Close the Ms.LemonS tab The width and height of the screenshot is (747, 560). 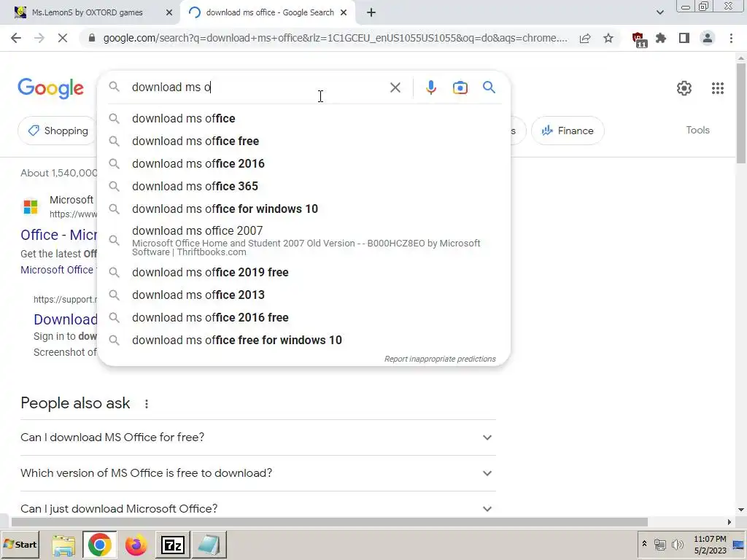tap(169, 13)
